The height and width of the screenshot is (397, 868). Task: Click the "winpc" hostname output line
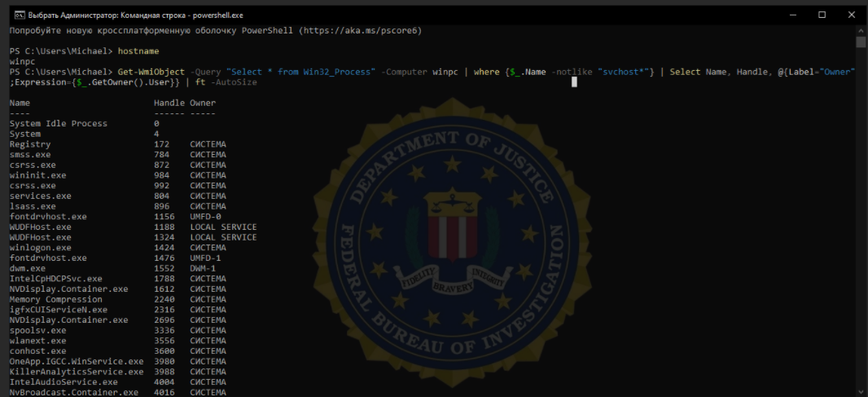(x=23, y=61)
